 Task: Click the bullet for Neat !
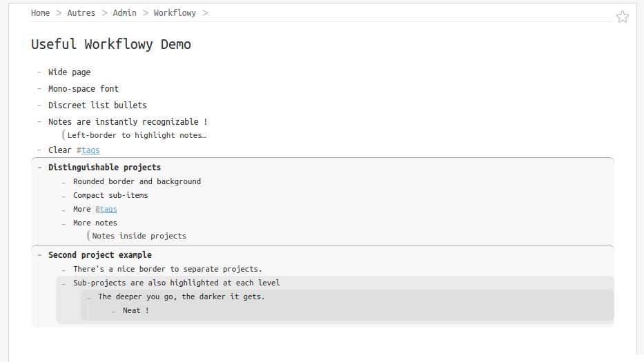point(113,312)
